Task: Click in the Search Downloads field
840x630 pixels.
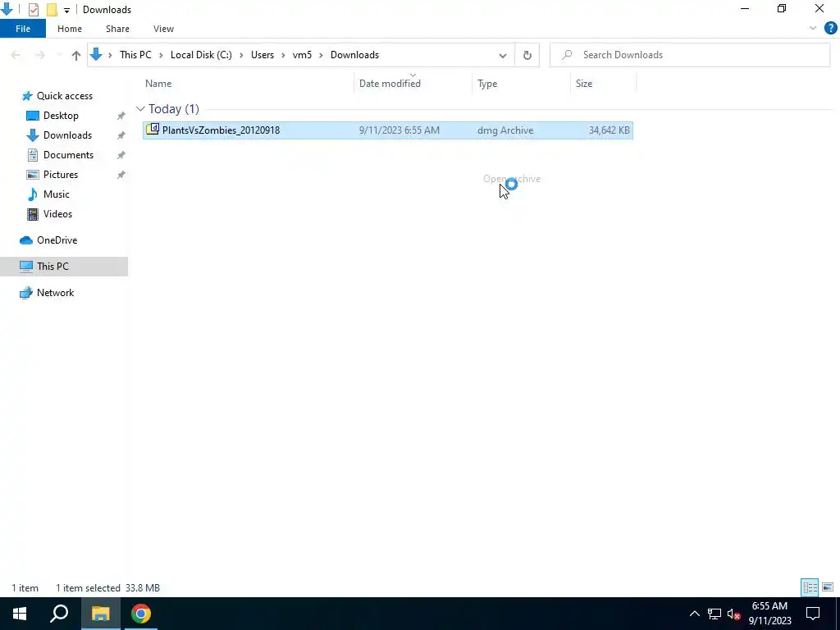Action: coord(690,55)
